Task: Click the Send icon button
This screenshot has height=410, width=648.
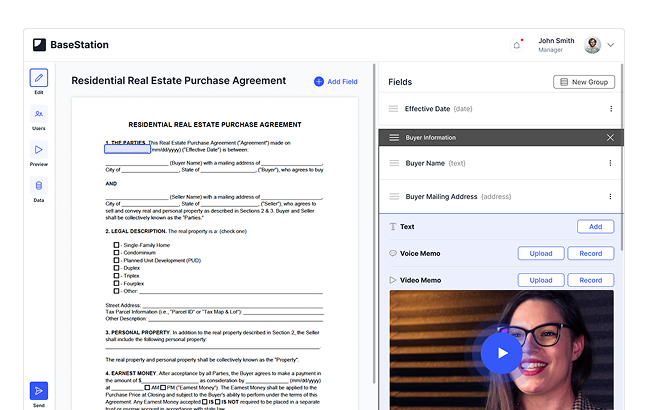Action: [39, 390]
